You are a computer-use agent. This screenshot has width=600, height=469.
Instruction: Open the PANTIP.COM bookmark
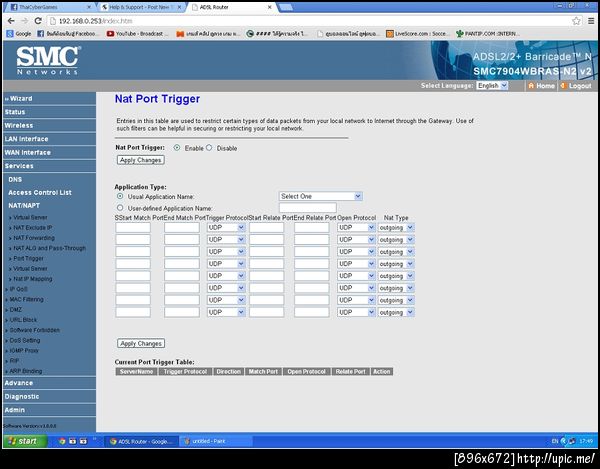pos(488,34)
